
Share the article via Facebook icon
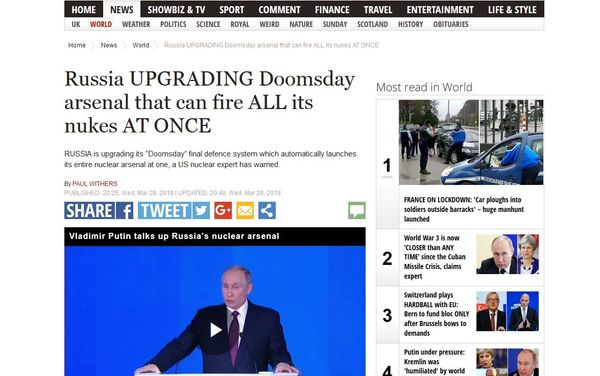[125, 211]
